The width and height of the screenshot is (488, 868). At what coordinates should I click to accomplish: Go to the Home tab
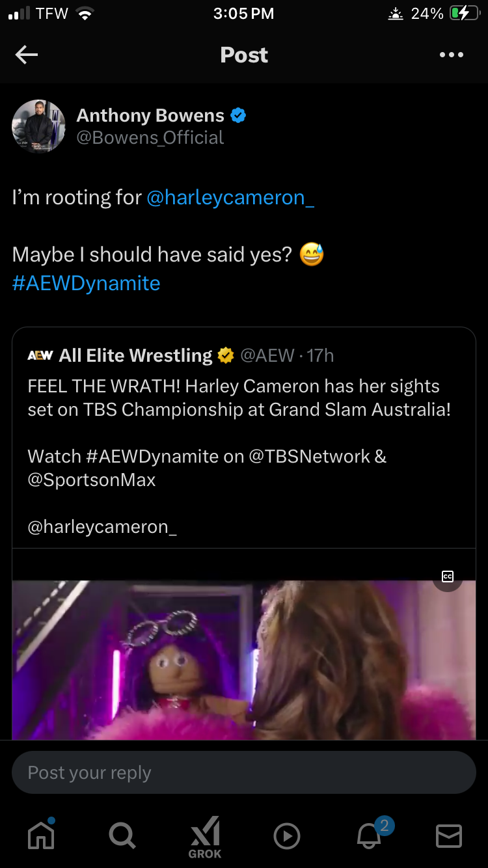tap(40, 835)
